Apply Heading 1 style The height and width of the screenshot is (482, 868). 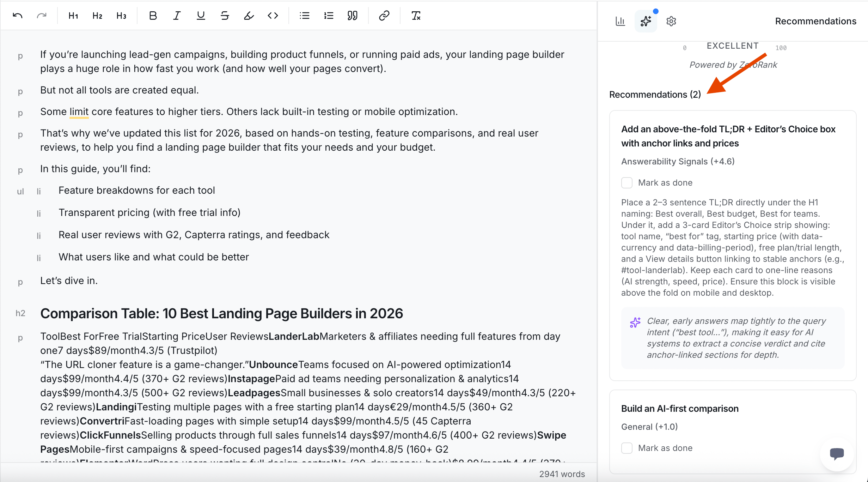point(73,16)
